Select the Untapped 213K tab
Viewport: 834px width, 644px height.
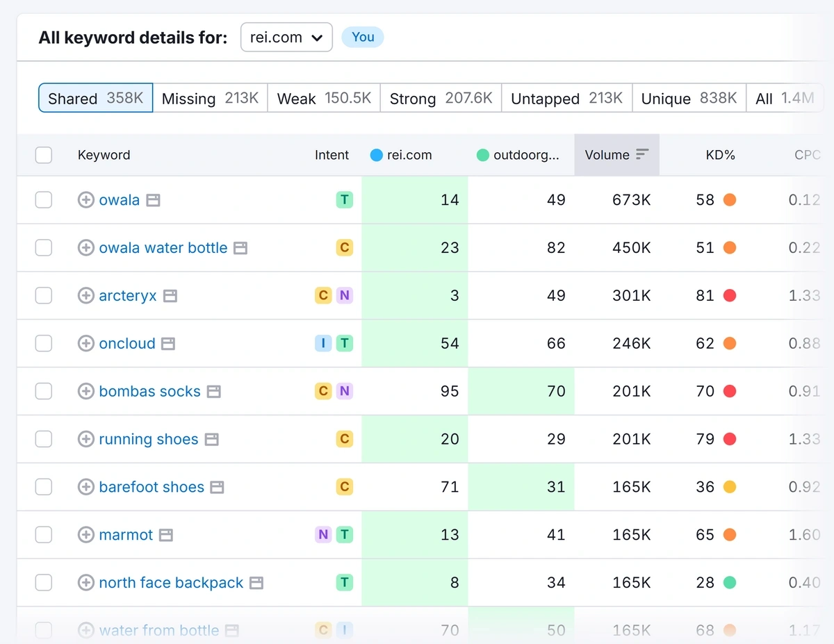tap(566, 98)
